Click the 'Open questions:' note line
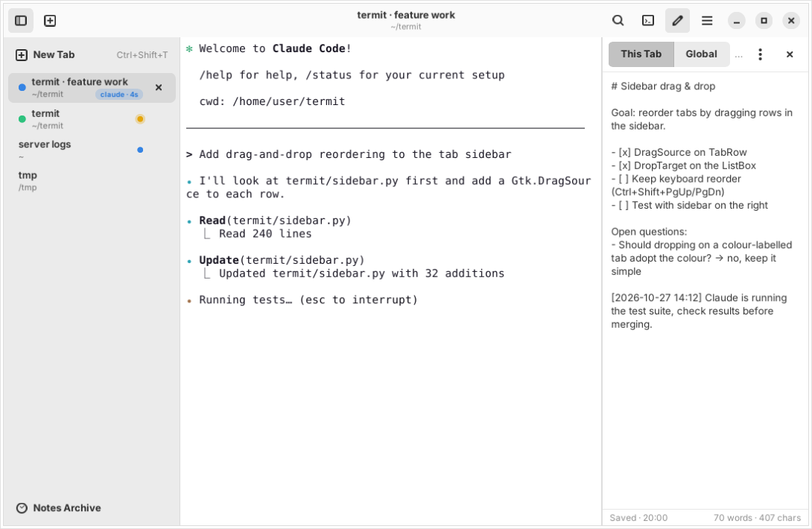 (649, 232)
